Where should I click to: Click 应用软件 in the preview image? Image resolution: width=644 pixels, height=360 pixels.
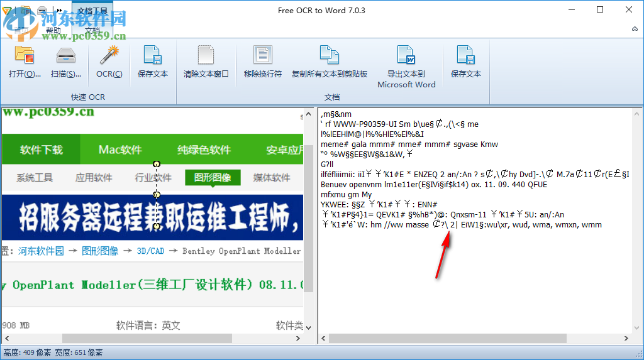click(x=94, y=178)
